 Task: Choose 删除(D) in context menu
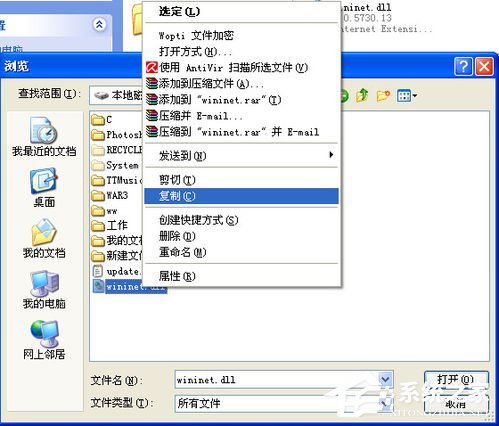(241, 236)
